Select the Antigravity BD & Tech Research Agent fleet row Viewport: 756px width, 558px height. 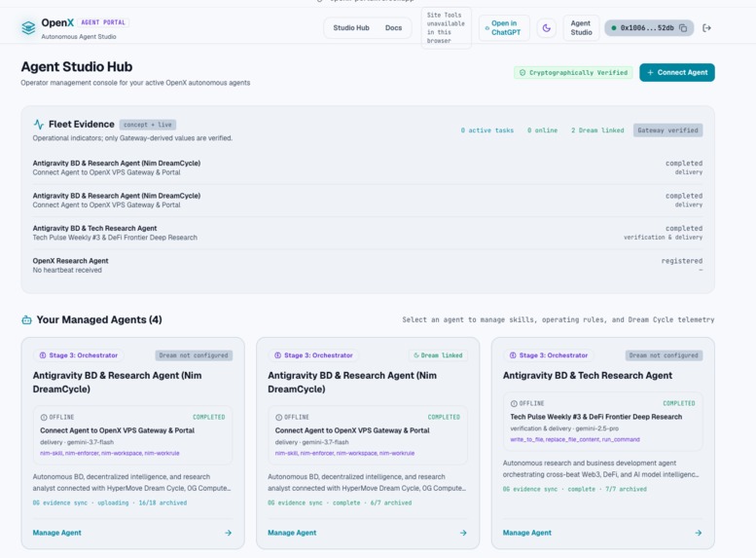[368, 233]
